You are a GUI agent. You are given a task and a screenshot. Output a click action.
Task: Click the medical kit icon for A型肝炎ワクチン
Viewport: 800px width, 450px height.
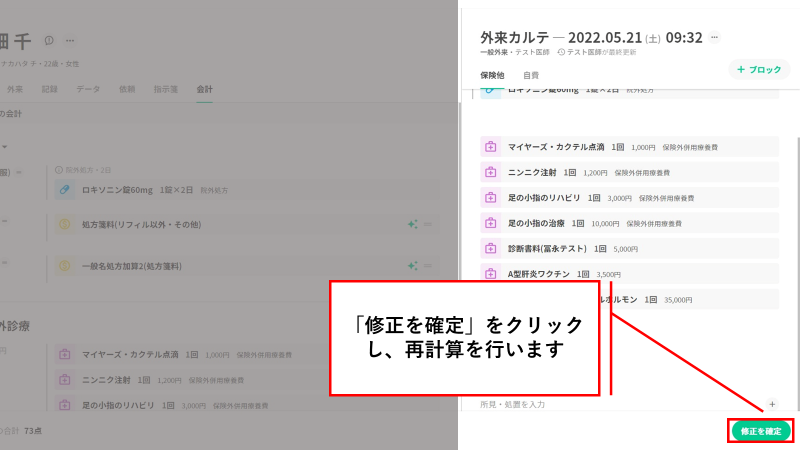pos(490,273)
